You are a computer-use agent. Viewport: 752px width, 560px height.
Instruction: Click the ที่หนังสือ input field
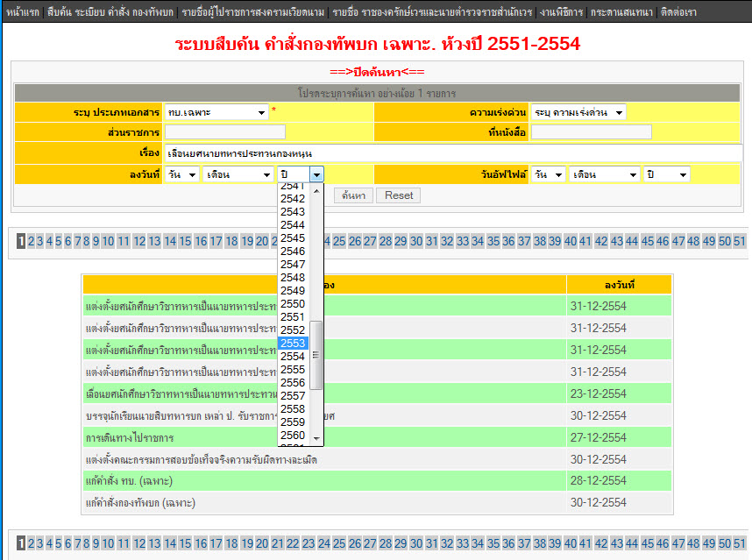click(592, 131)
